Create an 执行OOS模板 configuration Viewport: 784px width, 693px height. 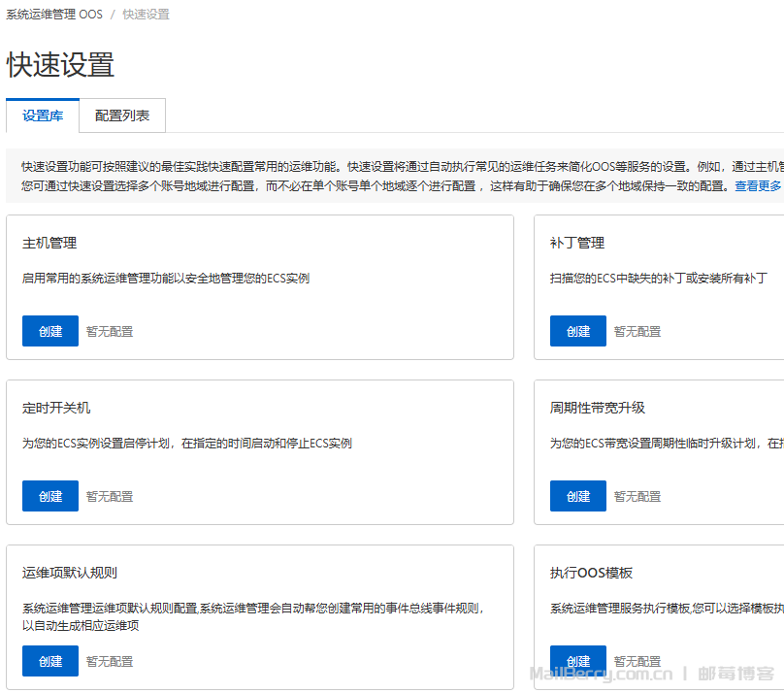[578, 661]
